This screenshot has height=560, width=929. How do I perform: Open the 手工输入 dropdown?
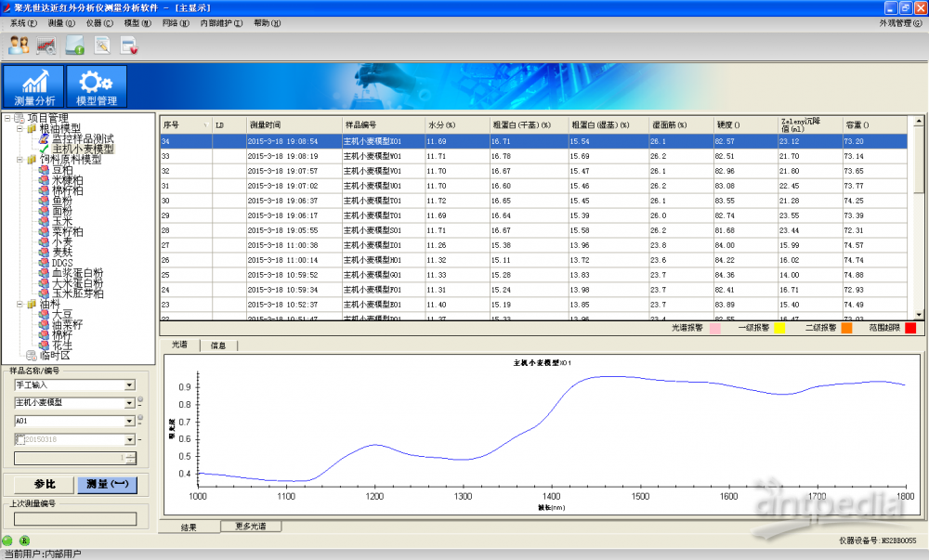pos(129,384)
